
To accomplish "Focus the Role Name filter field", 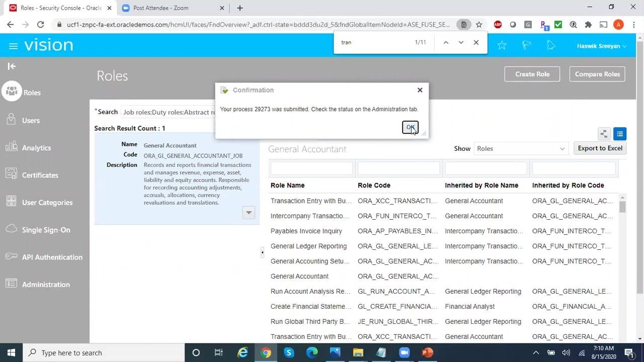I will pyautogui.click(x=311, y=168).
